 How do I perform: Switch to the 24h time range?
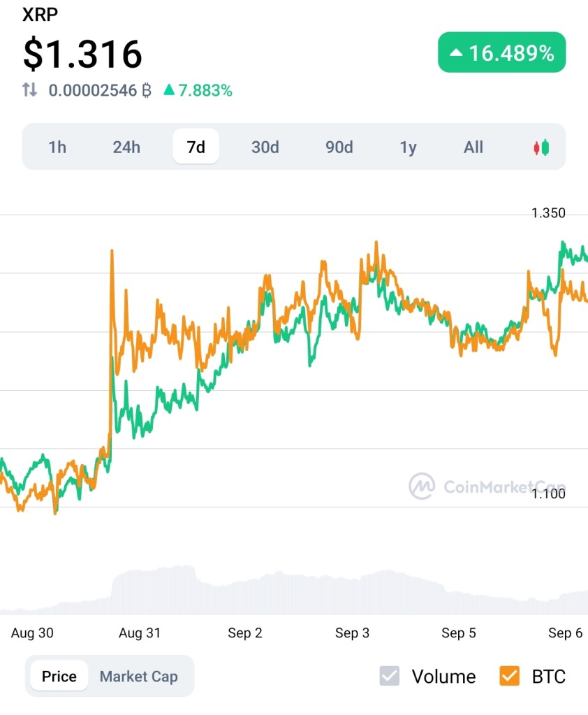[x=126, y=147]
